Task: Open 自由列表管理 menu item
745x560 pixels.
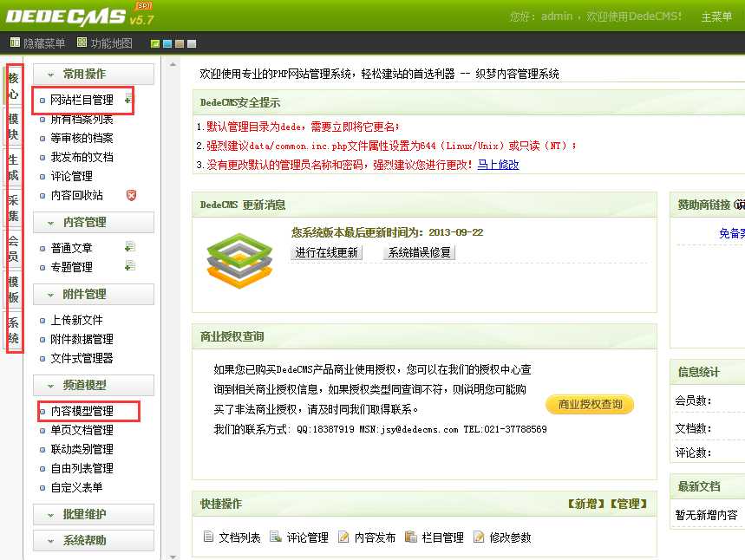Action: pyautogui.click(x=82, y=468)
